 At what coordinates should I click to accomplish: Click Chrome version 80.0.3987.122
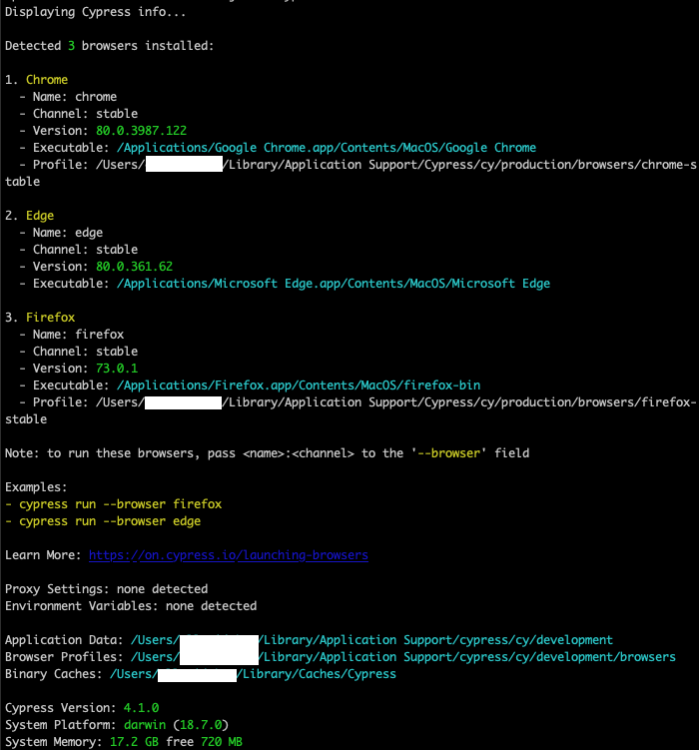point(141,131)
